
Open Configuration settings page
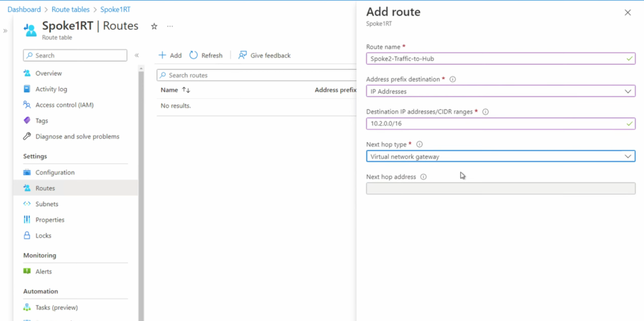(55, 172)
